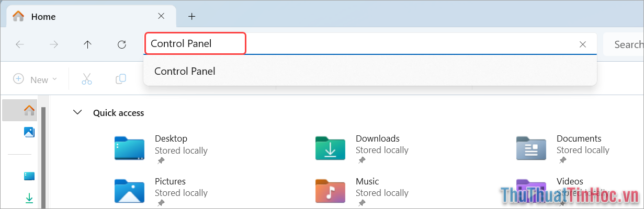This screenshot has height=209, width=644.
Task: Select the Home tab
Action: [91, 16]
